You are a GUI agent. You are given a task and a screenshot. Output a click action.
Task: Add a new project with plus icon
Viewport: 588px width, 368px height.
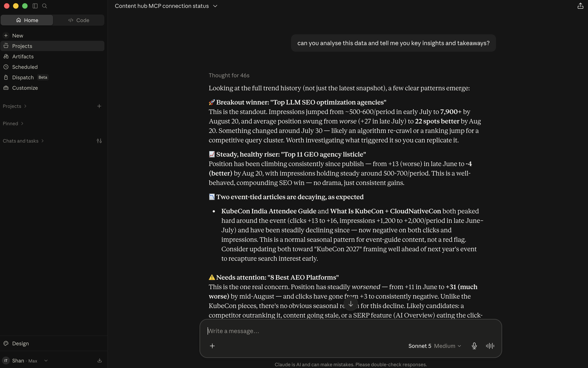[99, 106]
